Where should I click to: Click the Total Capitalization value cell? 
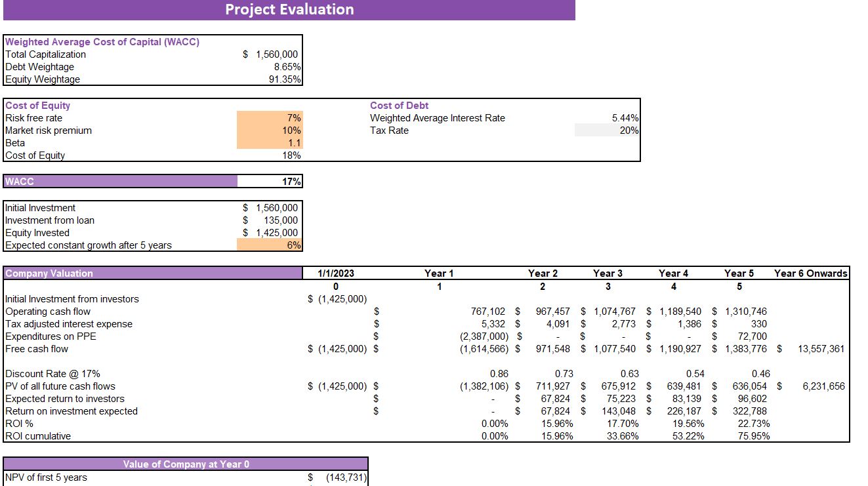tap(270, 54)
